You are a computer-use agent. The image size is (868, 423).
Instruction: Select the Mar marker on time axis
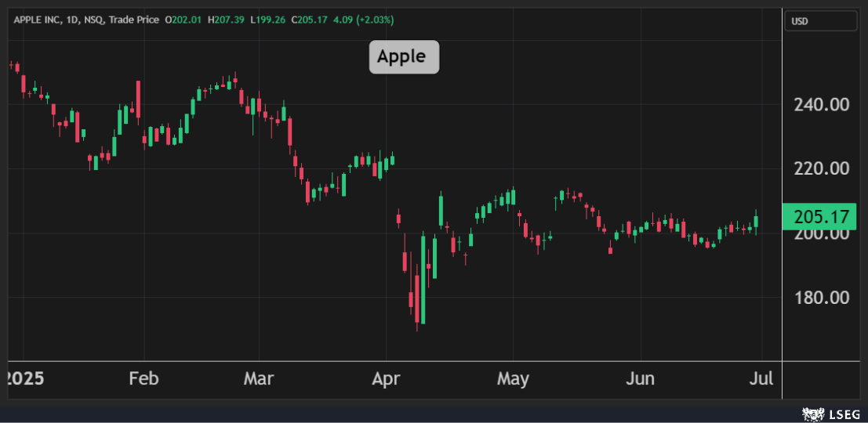258,379
